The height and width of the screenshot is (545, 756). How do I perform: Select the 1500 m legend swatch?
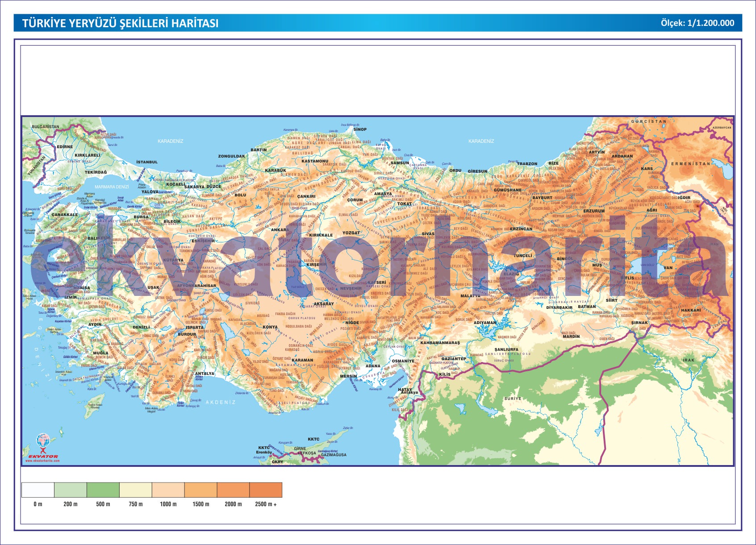point(201,490)
